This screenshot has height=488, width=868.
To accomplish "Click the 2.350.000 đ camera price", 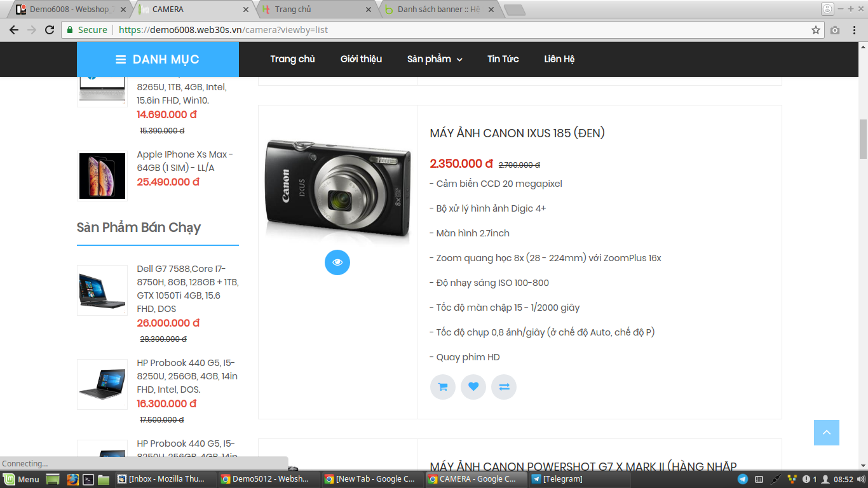I will tap(461, 164).
